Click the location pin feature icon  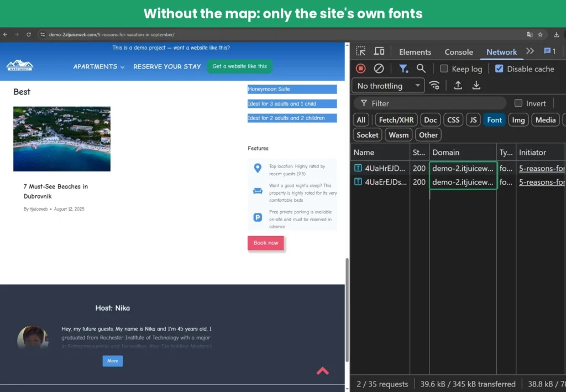[258, 168]
